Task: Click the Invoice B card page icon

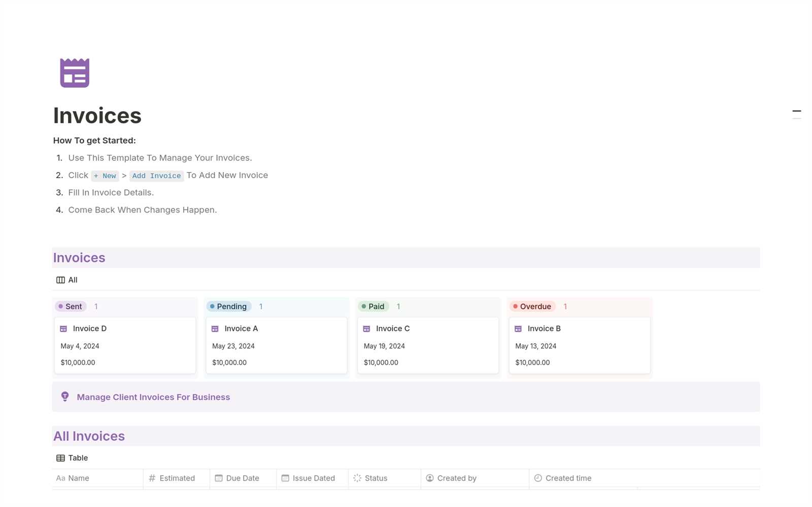Action: point(518,329)
